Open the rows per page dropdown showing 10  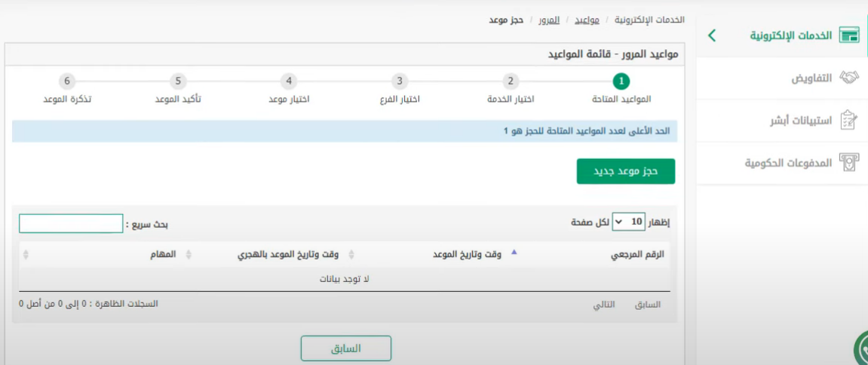pos(627,222)
